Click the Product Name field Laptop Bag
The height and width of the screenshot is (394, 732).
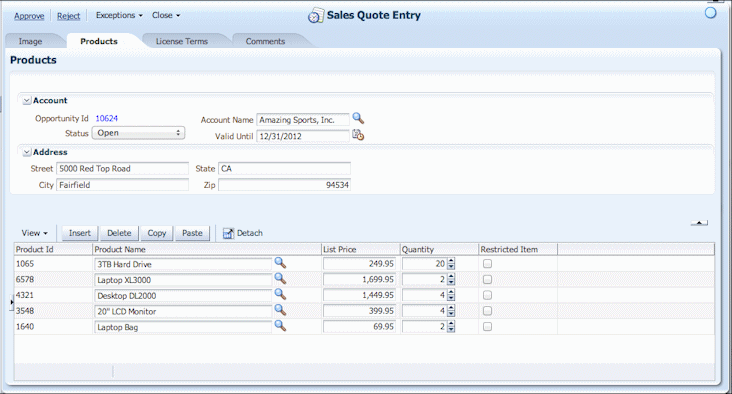[x=183, y=327]
